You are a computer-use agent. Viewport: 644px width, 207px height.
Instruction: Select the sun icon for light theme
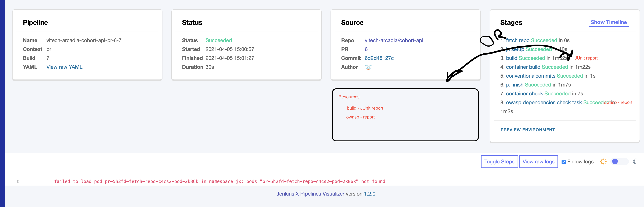click(x=603, y=162)
